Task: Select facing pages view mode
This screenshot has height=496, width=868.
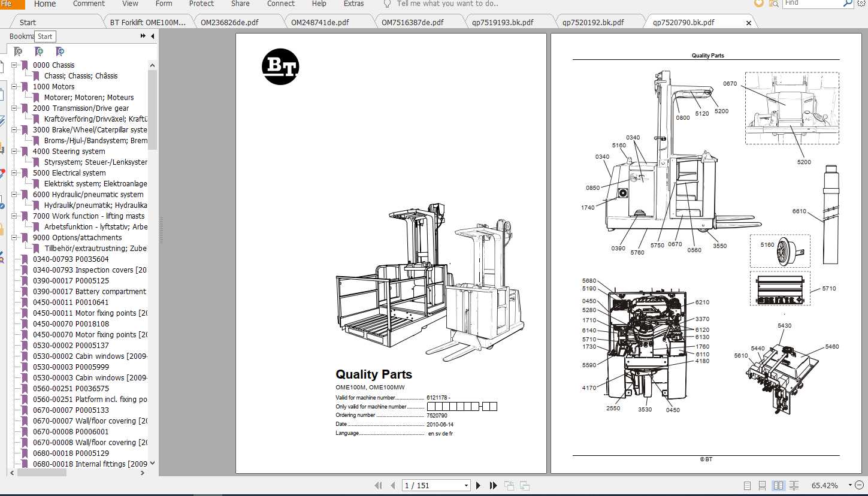Action: tap(778, 485)
